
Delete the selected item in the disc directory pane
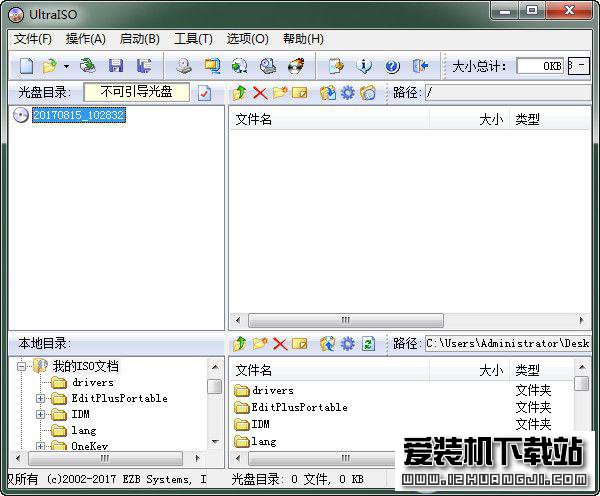pyautogui.click(x=260, y=93)
